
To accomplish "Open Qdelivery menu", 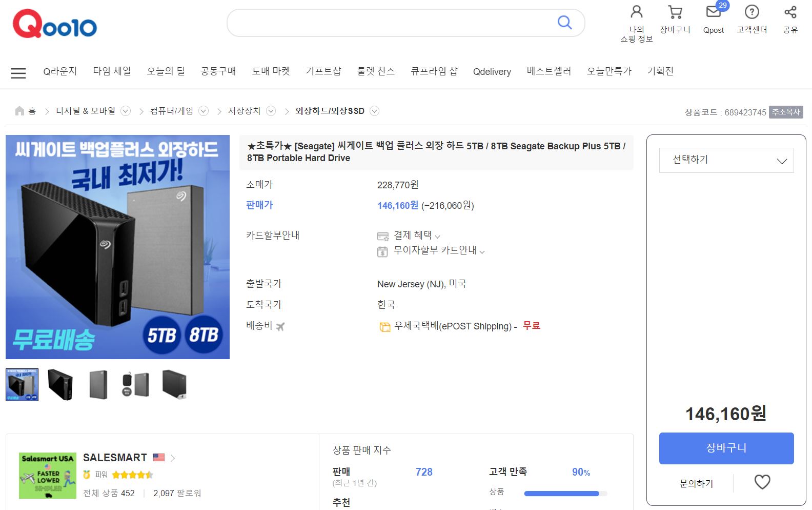I will click(x=492, y=72).
